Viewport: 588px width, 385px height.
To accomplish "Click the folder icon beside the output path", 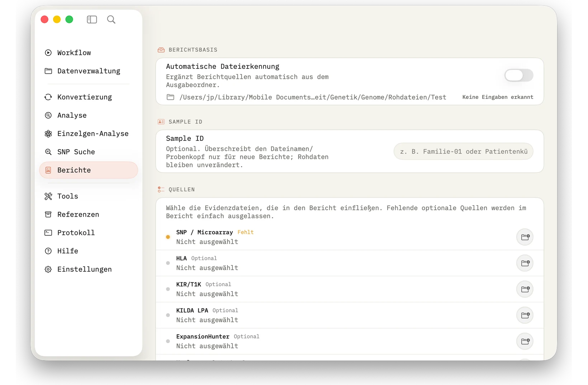I will pos(170,97).
